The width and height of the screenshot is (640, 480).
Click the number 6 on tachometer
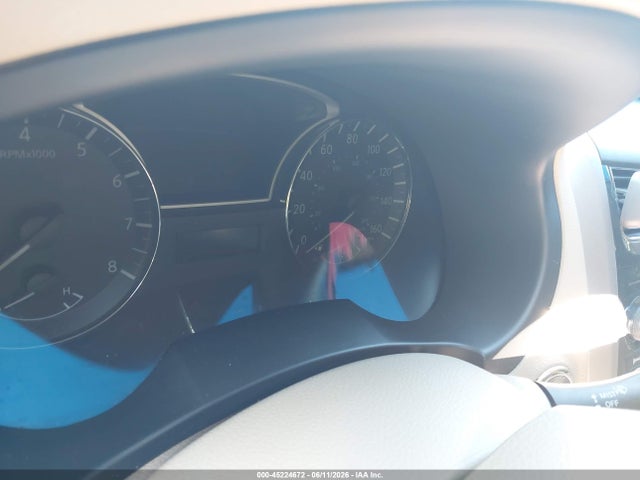coord(117,181)
